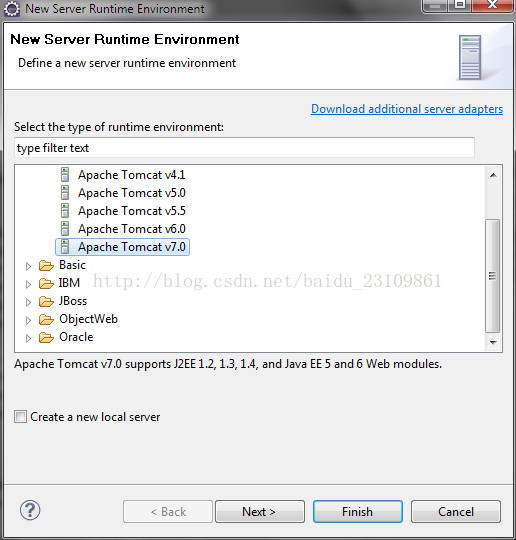Click the Basic folder icon
The width and height of the screenshot is (516, 540).
[46, 266]
